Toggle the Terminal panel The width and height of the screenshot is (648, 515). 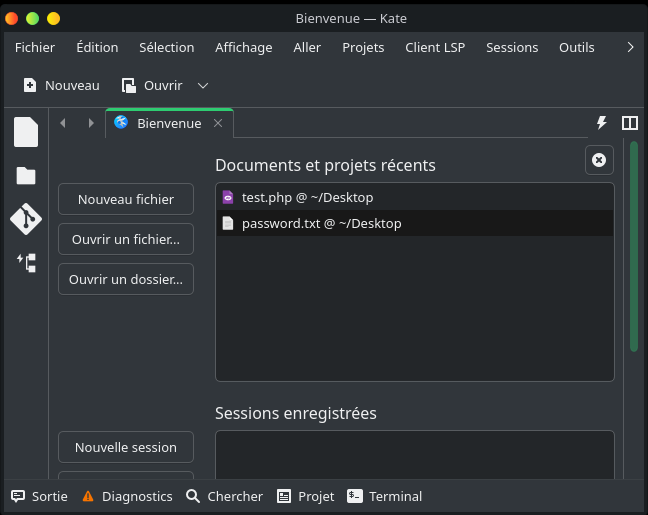tap(385, 496)
